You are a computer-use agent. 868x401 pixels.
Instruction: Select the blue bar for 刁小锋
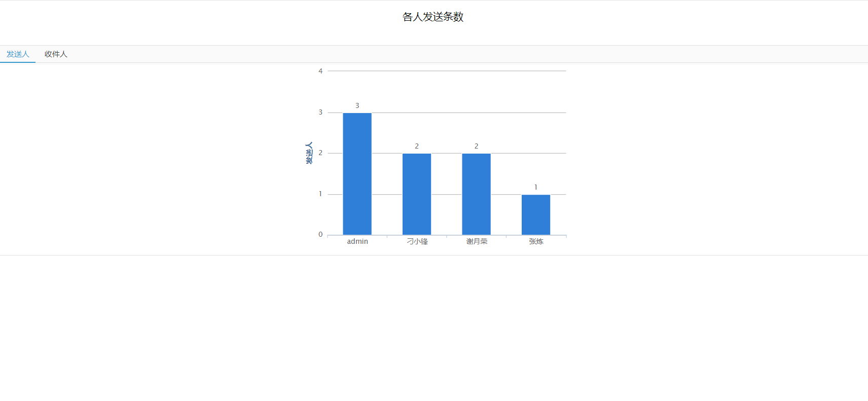(417, 194)
